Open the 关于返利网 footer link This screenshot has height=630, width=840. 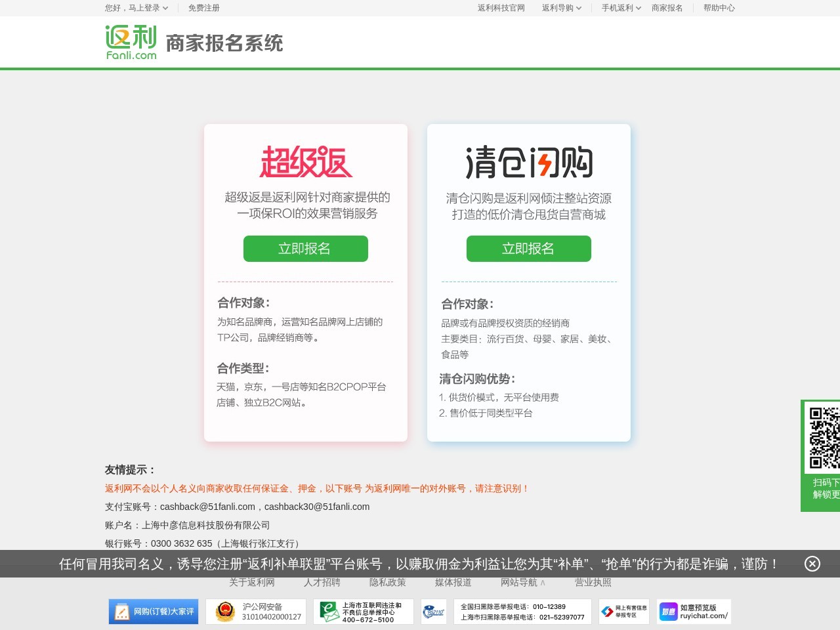(252, 582)
